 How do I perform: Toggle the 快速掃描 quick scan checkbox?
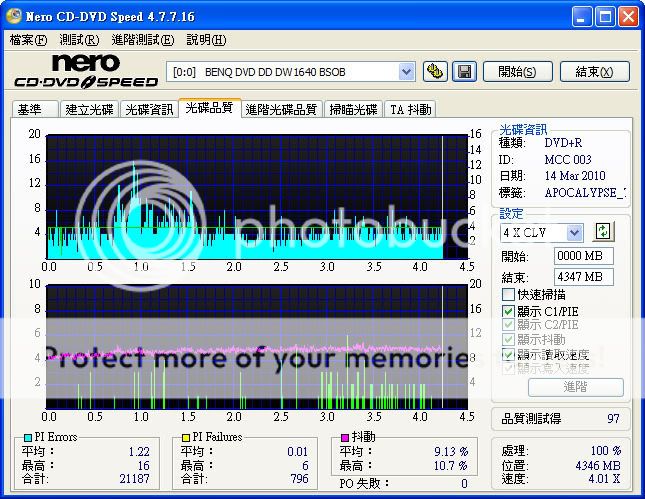pos(508,294)
